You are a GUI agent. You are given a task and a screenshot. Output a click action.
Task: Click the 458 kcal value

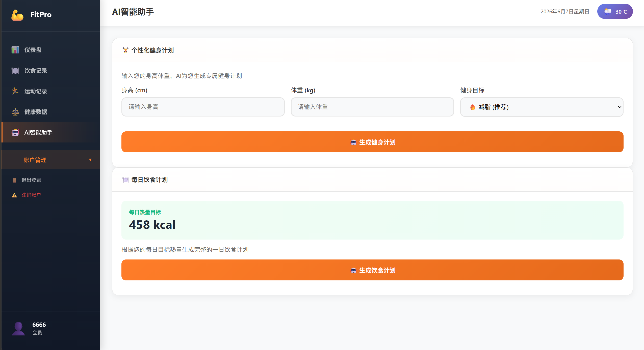click(x=152, y=225)
